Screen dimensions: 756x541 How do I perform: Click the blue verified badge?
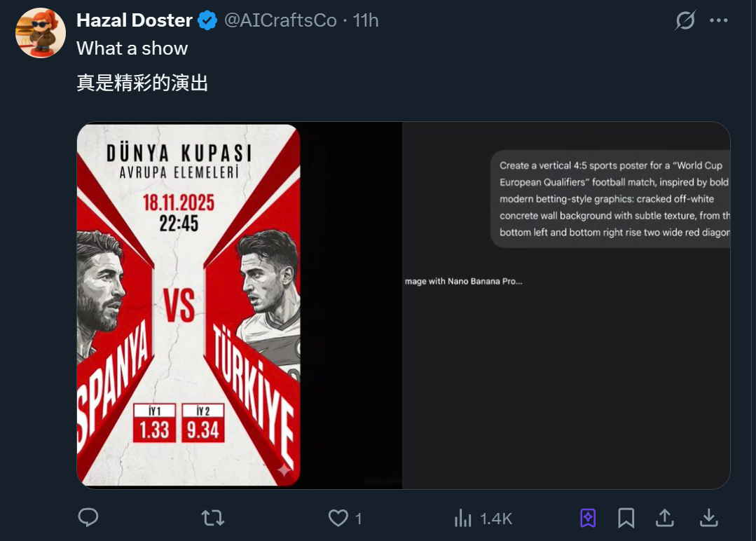[x=207, y=21]
